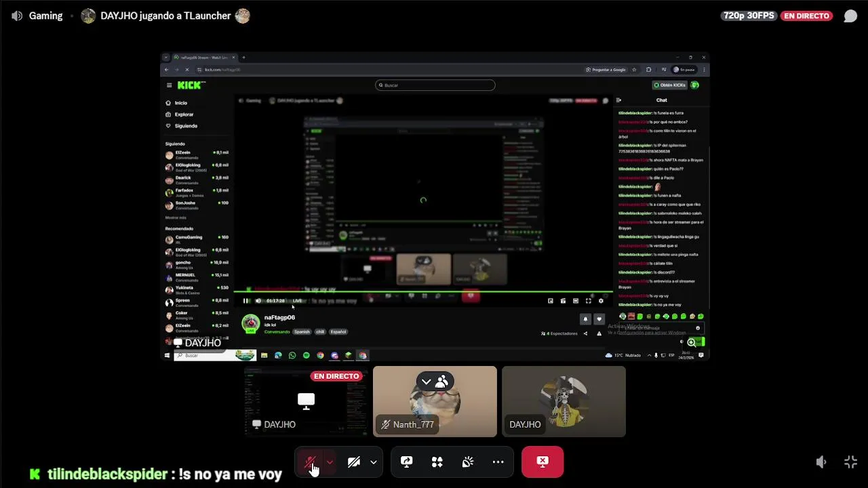Open Chrome En pausa profile button
This screenshot has width=868, height=488.
(684, 70)
